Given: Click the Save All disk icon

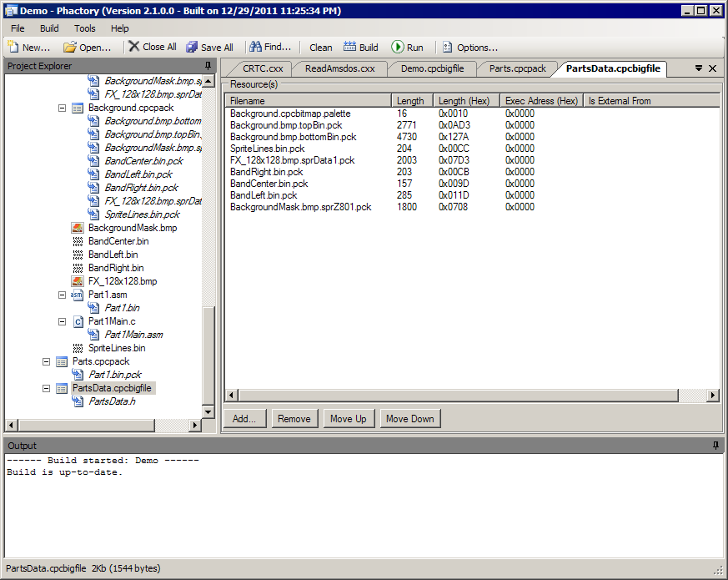Looking at the screenshot, I should 192,47.
